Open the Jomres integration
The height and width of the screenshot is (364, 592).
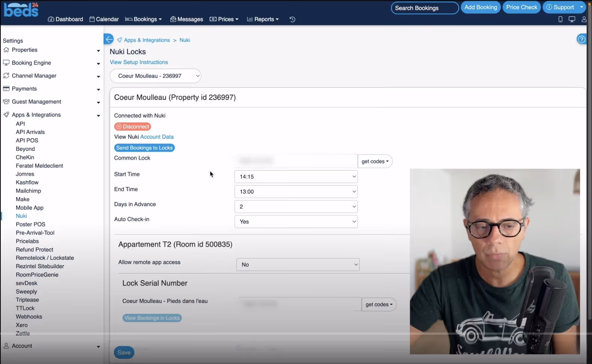click(x=25, y=174)
